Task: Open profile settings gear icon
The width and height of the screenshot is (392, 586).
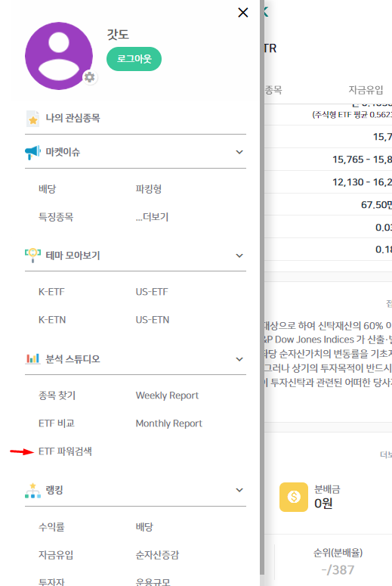Action: coord(90,77)
